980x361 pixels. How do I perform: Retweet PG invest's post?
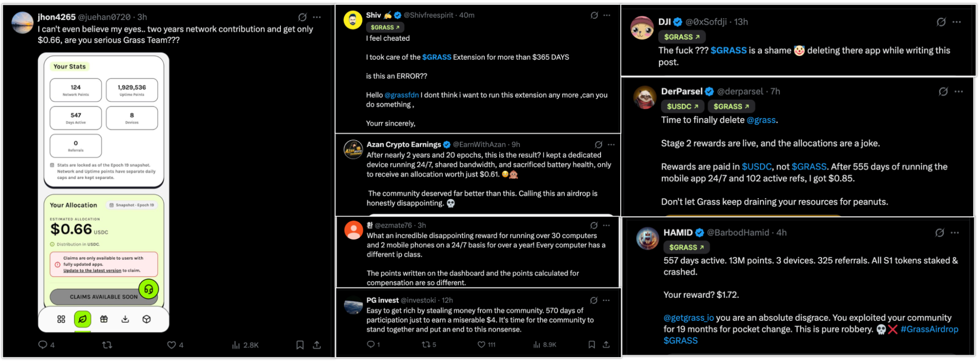[x=426, y=344]
